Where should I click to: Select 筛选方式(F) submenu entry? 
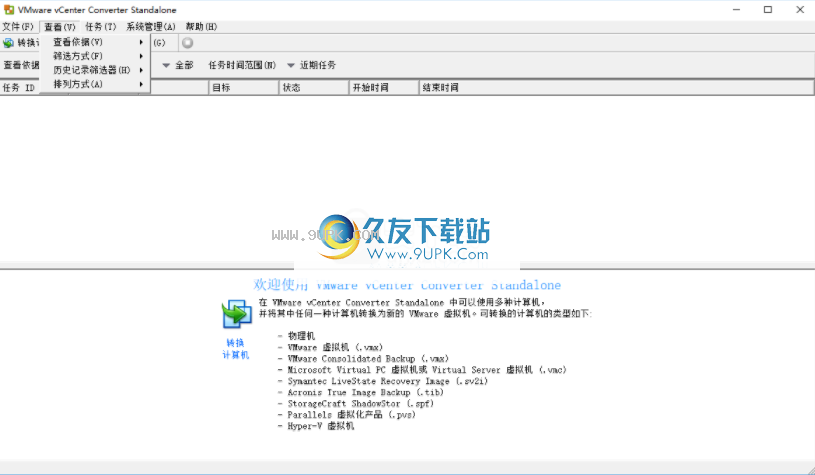coord(95,56)
